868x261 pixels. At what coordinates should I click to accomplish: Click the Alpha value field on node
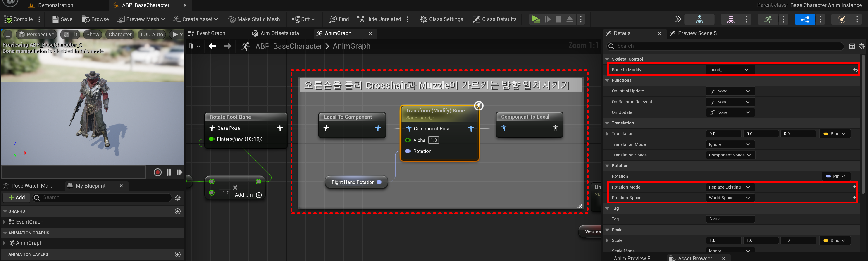click(x=433, y=140)
